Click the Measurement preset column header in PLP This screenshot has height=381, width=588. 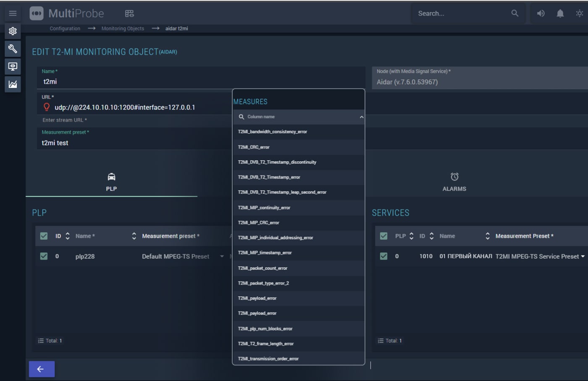171,236
